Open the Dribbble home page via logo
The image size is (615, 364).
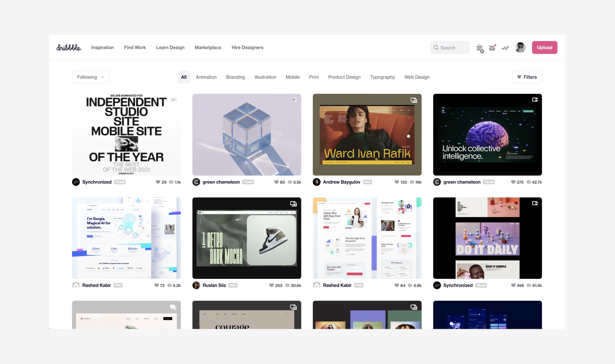point(68,47)
